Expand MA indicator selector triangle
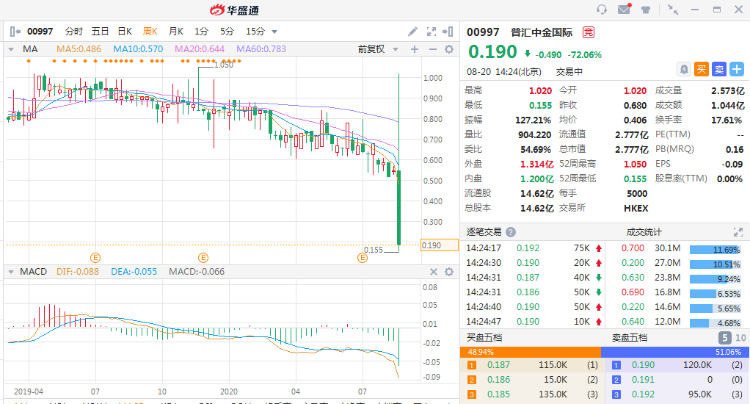The image size is (750, 404). tap(11, 49)
